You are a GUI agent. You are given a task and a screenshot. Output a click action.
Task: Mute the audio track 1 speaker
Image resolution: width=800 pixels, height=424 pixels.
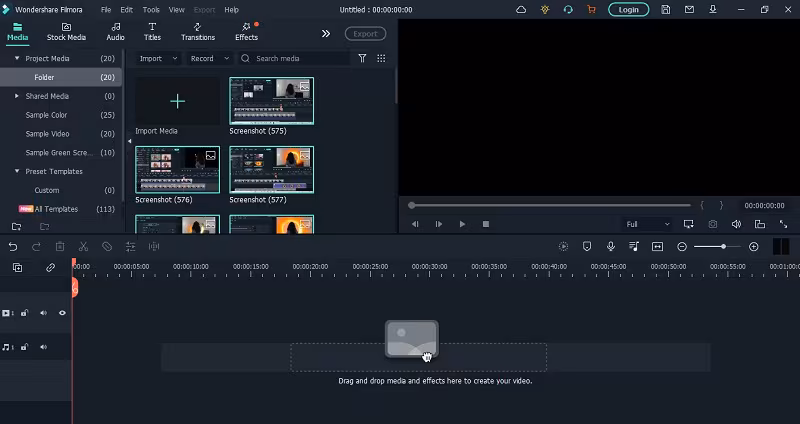[x=43, y=347]
